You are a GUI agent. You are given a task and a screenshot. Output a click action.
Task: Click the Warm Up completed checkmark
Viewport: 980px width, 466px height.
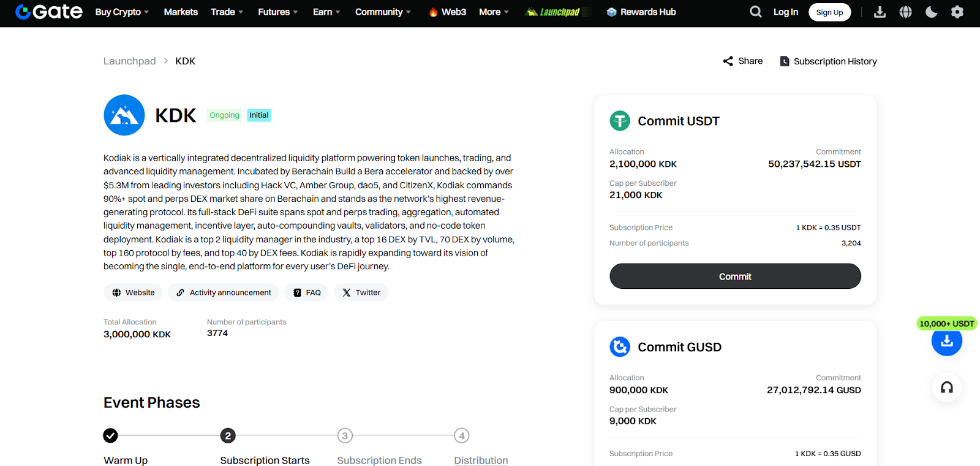[110, 435]
